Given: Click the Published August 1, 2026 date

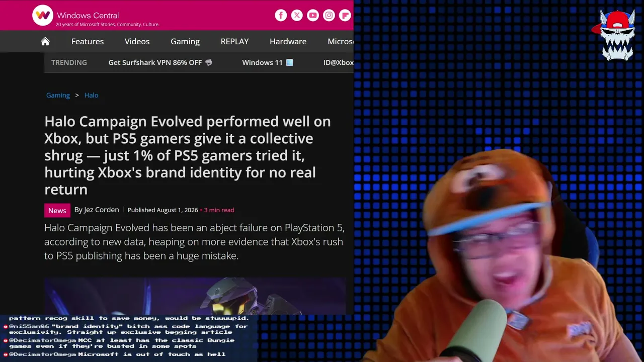Looking at the screenshot, I should (163, 210).
